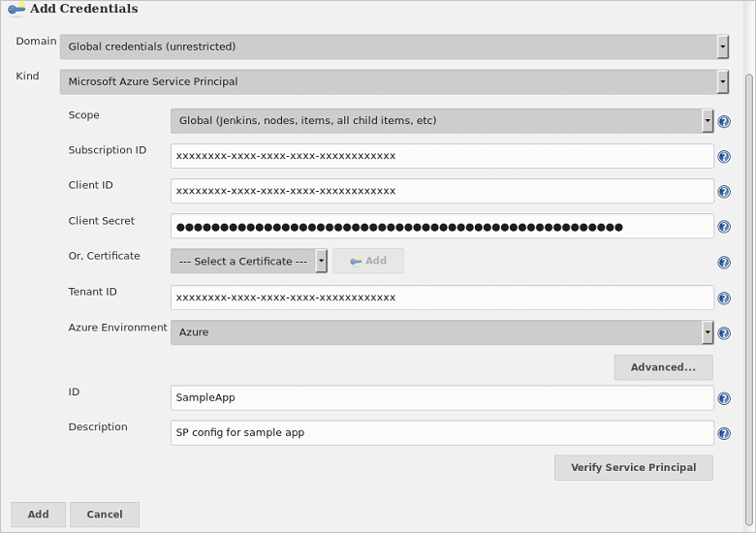Open help for the Certificate option
Screen dimensions: 756x533
click(724, 263)
